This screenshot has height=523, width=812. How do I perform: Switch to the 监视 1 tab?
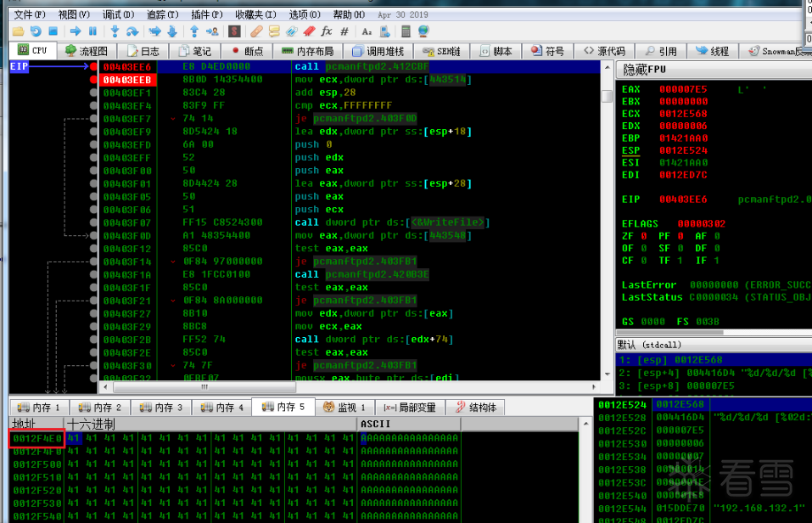coord(344,408)
